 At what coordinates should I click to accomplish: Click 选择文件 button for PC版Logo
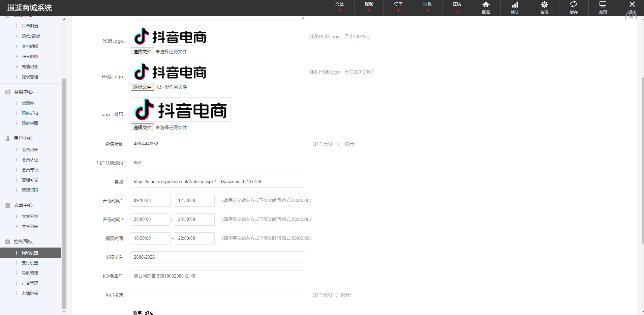[142, 51]
